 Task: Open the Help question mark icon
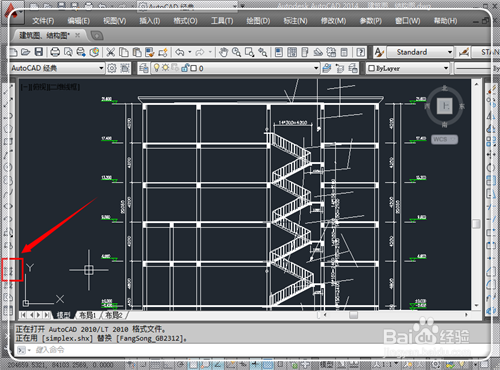360,52
